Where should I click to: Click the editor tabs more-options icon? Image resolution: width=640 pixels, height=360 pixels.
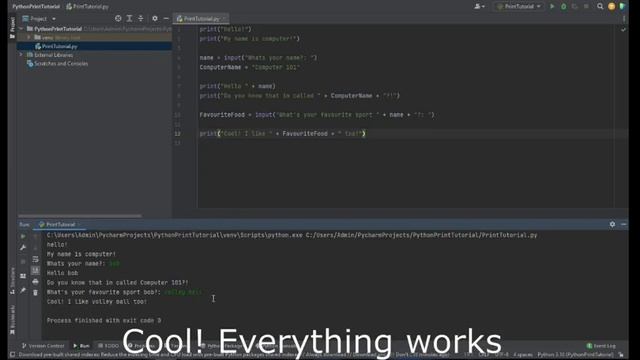(624, 19)
